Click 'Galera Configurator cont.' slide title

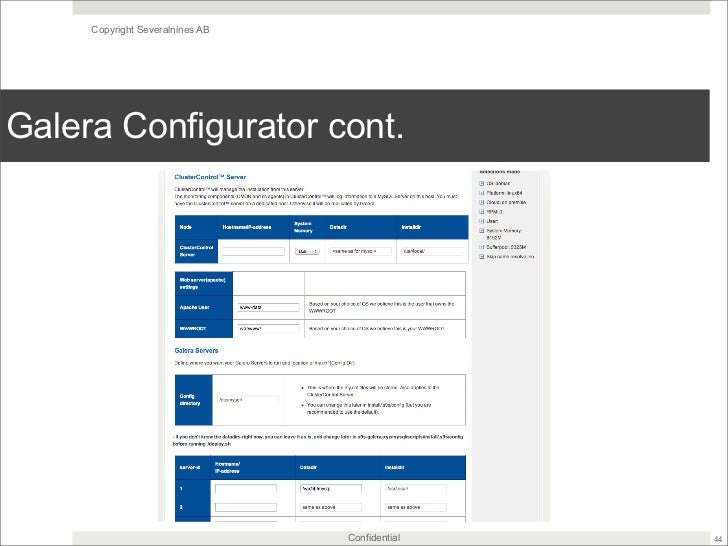tap(205, 126)
